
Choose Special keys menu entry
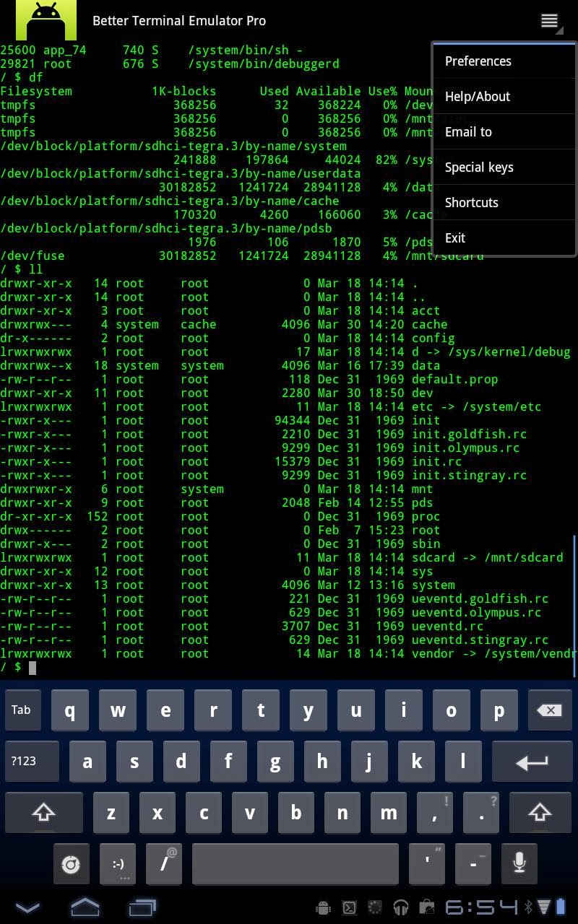pyautogui.click(x=504, y=167)
